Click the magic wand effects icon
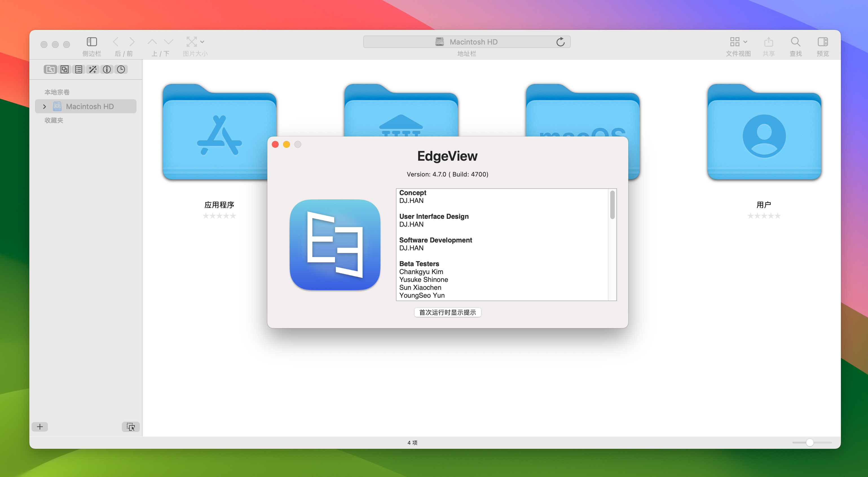 click(x=93, y=69)
